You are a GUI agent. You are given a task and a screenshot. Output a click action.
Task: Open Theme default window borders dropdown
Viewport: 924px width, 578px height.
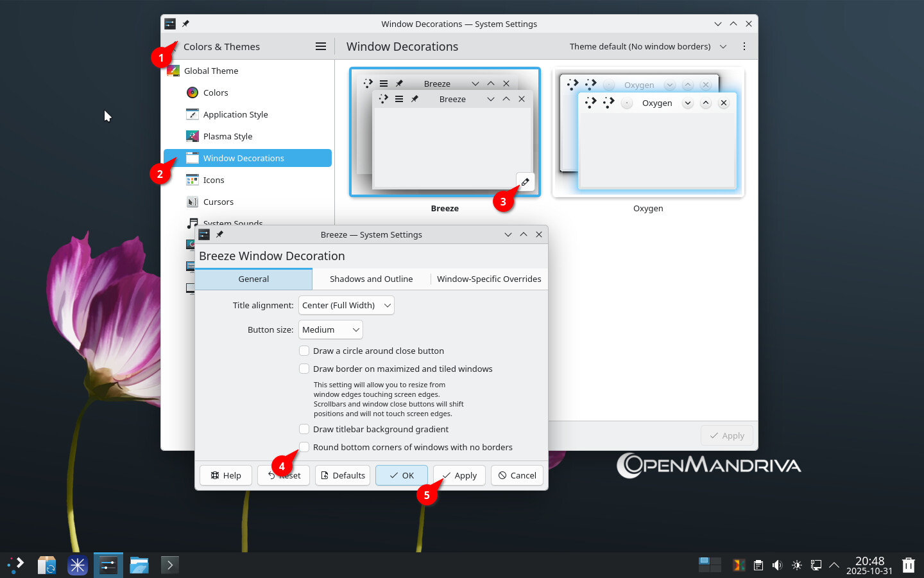648,46
